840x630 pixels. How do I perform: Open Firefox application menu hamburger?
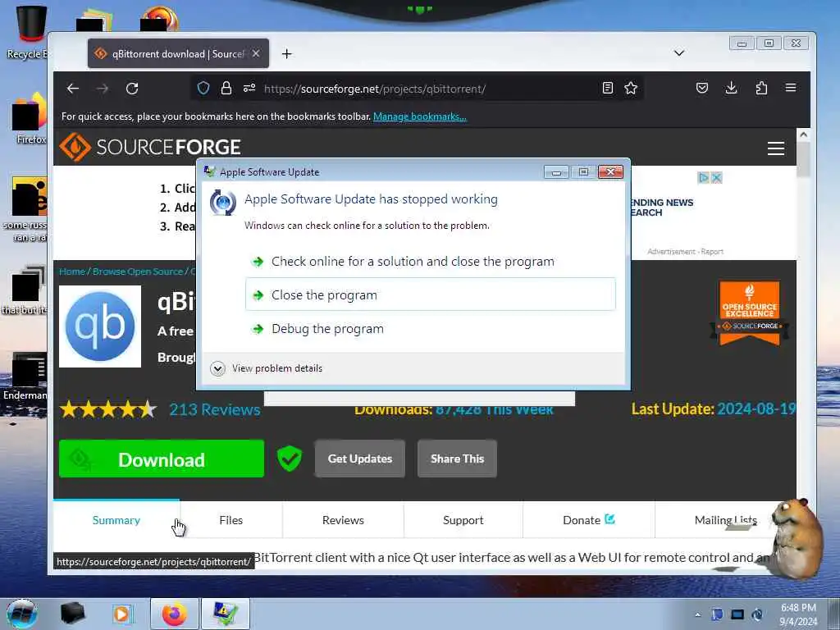click(791, 88)
